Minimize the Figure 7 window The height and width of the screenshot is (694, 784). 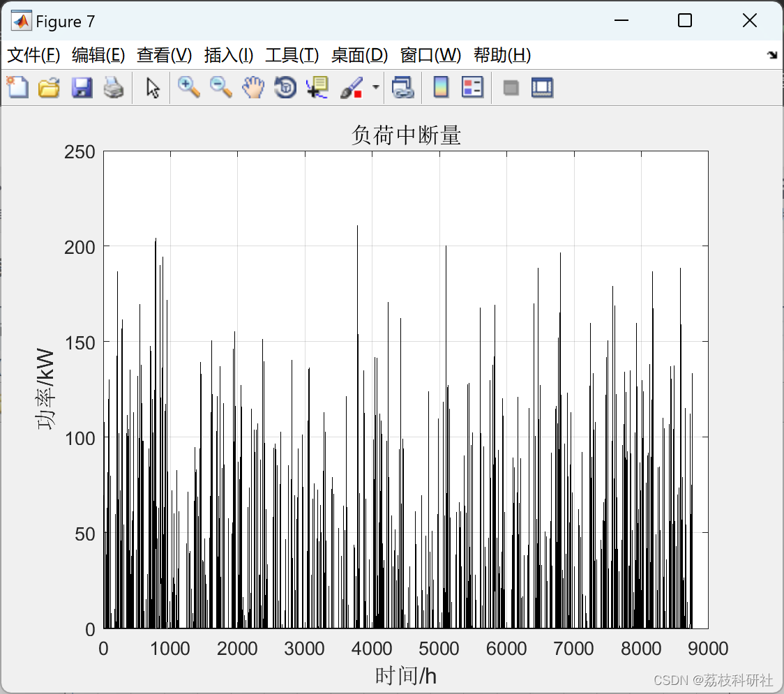point(621,20)
